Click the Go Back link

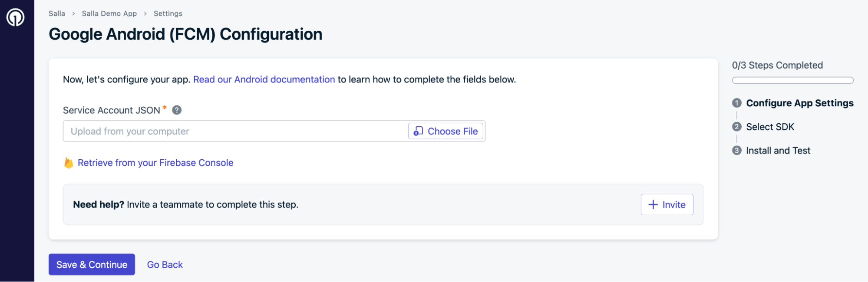165,265
